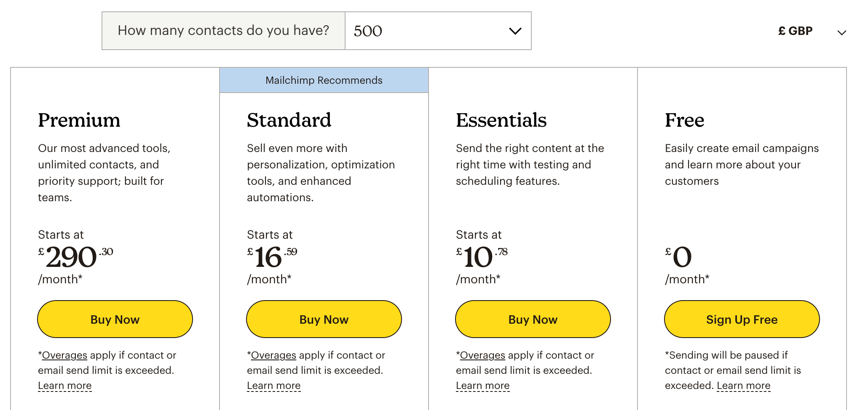
Task: Click Buy Now for the Essentials plan
Action: click(533, 319)
